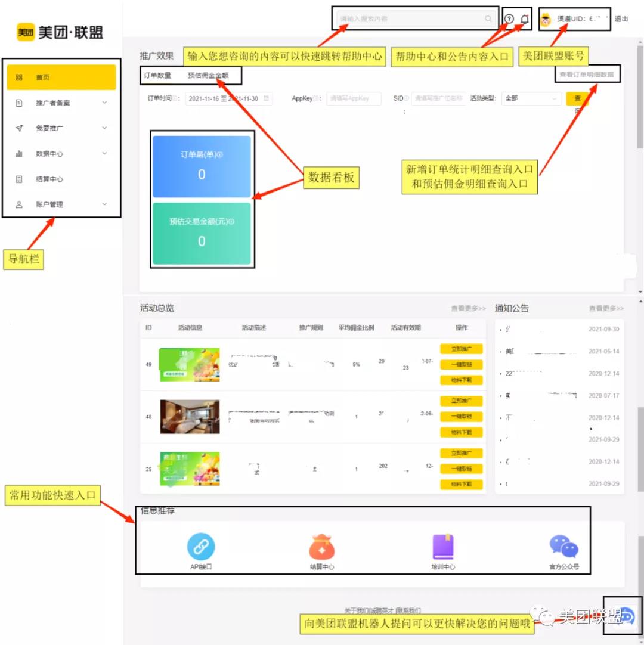Open activity 48 hotel room thumbnail
This screenshot has height=645, width=644.
[190, 417]
